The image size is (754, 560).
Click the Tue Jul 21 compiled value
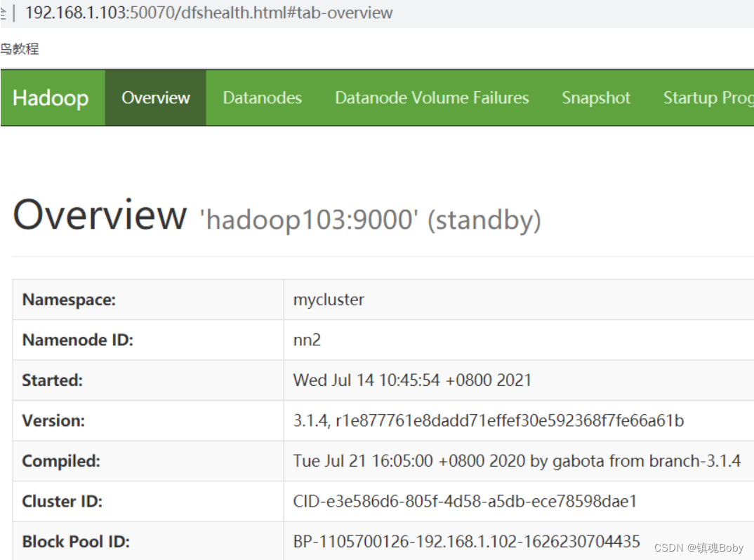point(517,461)
